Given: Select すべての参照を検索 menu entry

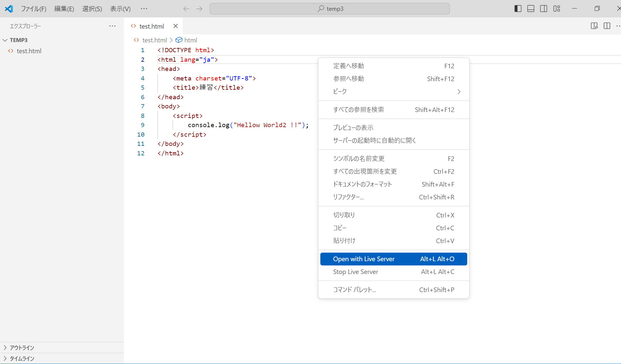Looking at the screenshot, I should [394, 110].
